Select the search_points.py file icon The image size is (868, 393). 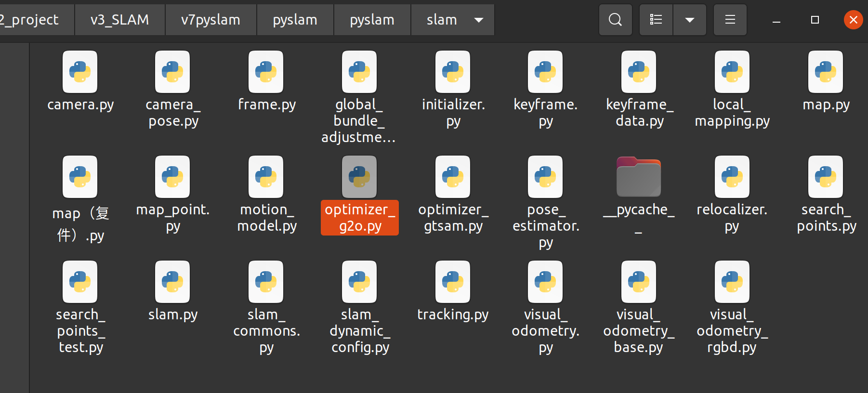click(x=826, y=177)
